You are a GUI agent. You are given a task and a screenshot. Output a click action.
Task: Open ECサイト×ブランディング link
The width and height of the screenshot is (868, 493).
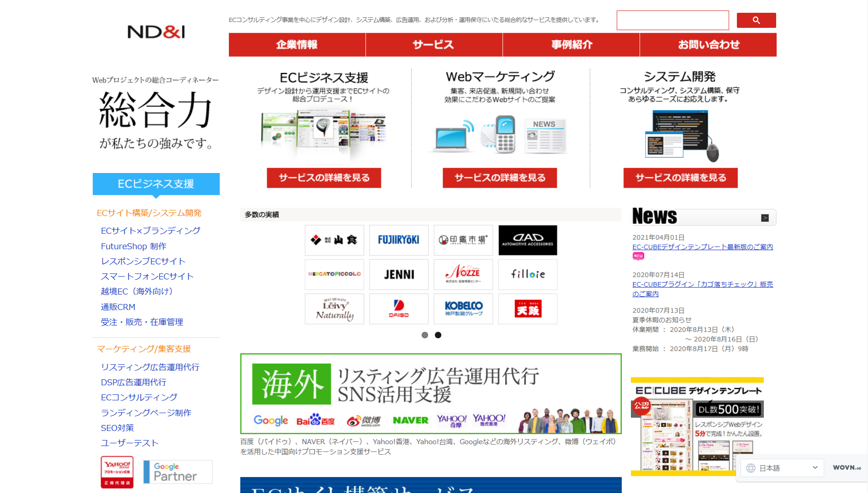(x=150, y=231)
